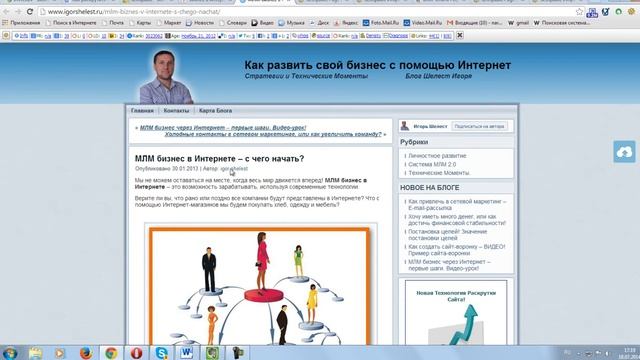Open the Система МЛМ 2.0 category

pos(432,164)
